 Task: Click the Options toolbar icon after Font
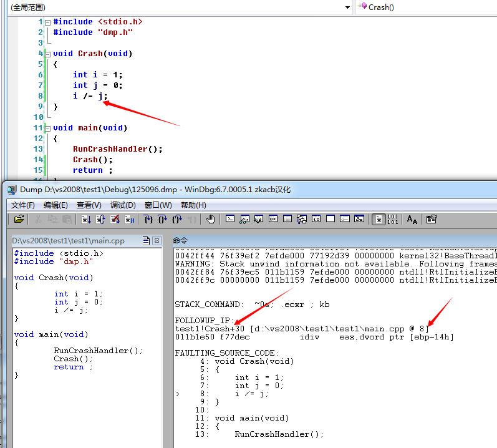431,219
